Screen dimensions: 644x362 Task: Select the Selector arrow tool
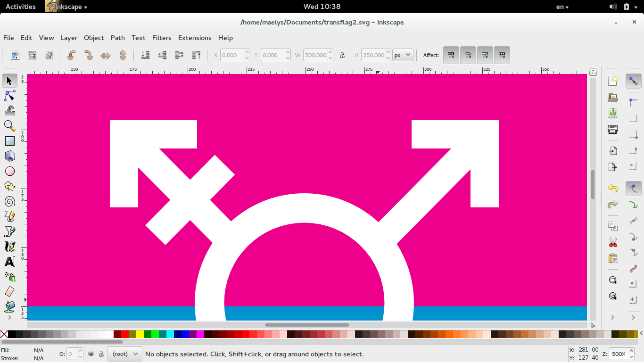[9, 81]
